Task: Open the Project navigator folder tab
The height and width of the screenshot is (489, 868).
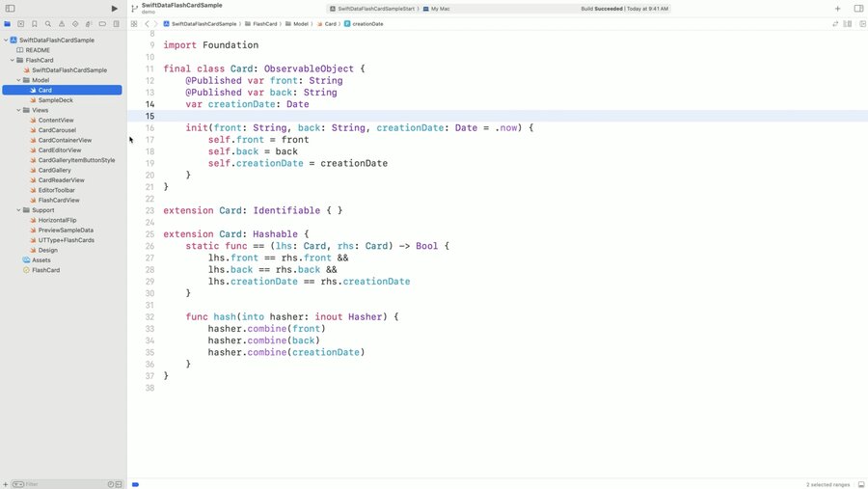Action: click(x=7, y=24)
